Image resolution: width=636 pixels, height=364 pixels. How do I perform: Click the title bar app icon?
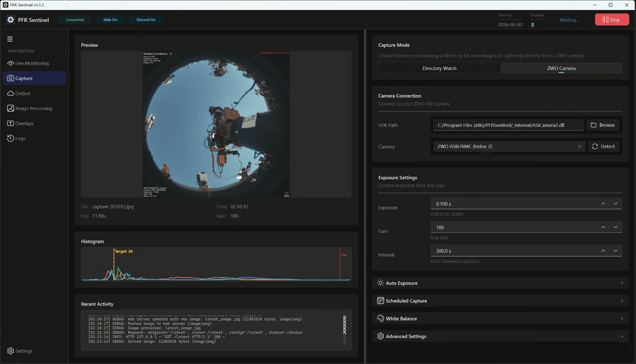(x=5, y=5)
